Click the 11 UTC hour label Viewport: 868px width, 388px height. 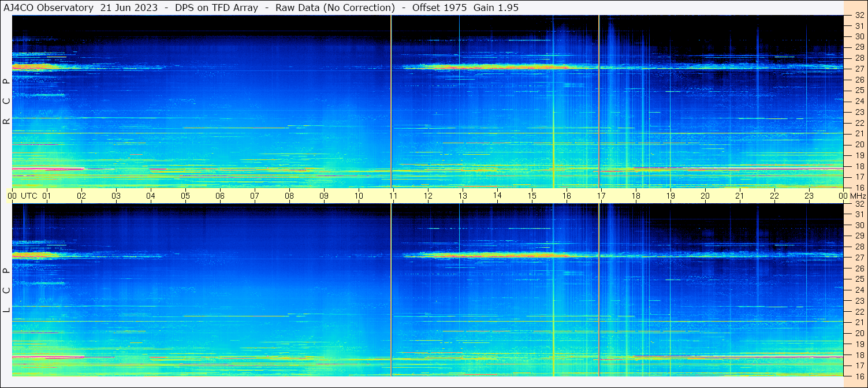[393, 196]
